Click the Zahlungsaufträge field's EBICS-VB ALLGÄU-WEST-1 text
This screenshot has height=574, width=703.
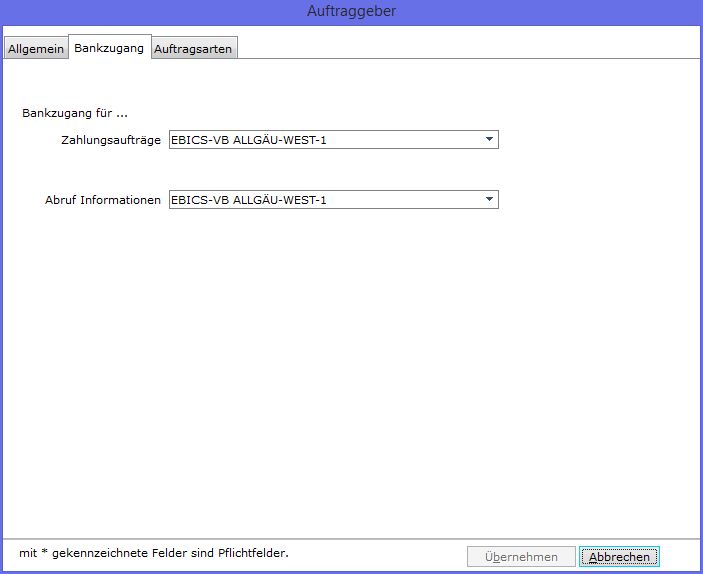click(248, 140)
